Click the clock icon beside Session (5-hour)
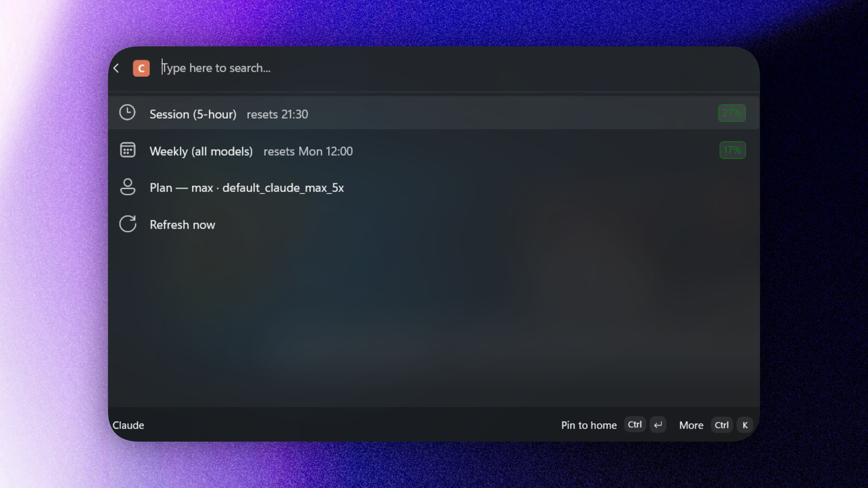This screenshot has height=488, width=868. click(128, 113)
